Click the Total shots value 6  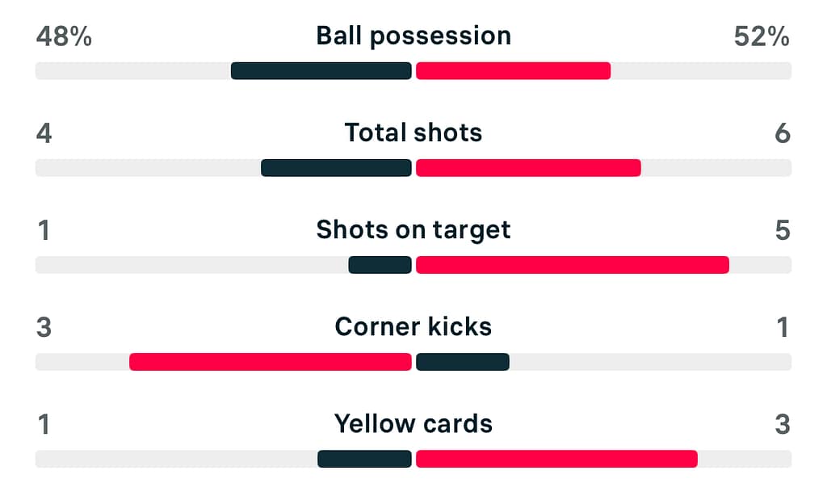782,133
